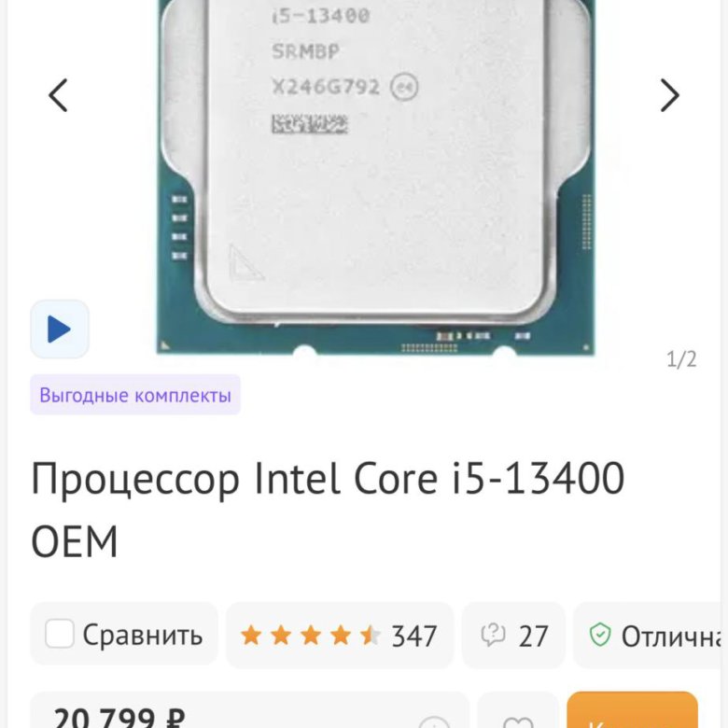Tap the 1/2 image counter
This screenshot has height=728, width=728.
(681, 359)
